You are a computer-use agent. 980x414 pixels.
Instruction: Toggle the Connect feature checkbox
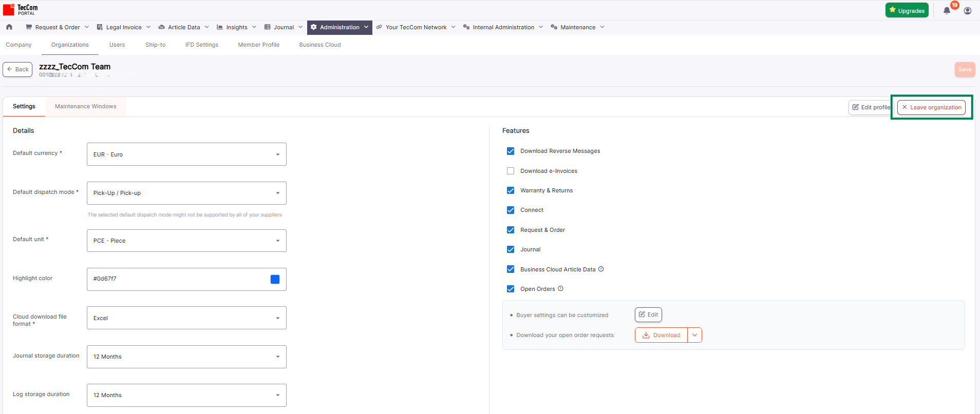[x=511, y=210]
